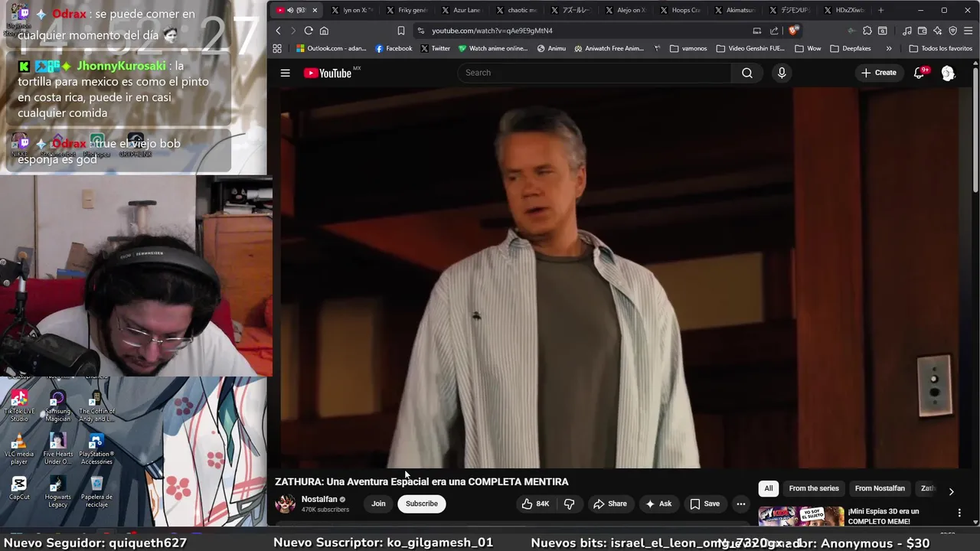
Task: Go to the browser home page
Action: (324, 31)
